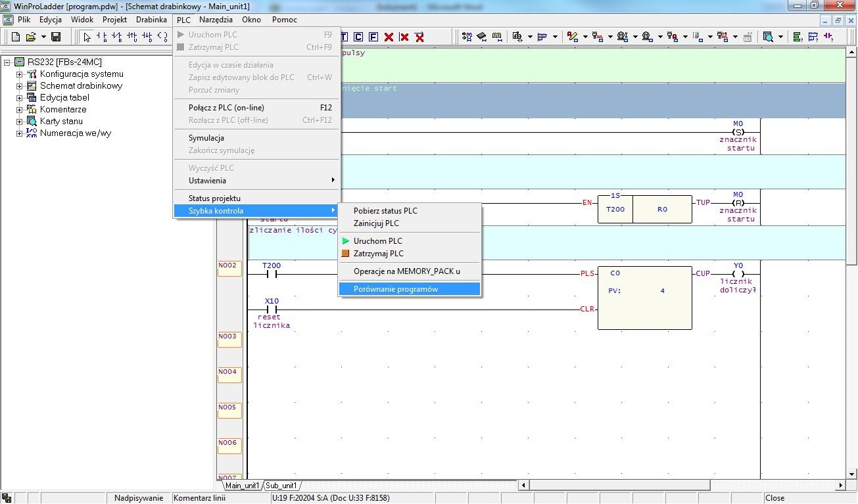
Task: Open the Narzędzia menu
Action: click(x=216, y=20)
